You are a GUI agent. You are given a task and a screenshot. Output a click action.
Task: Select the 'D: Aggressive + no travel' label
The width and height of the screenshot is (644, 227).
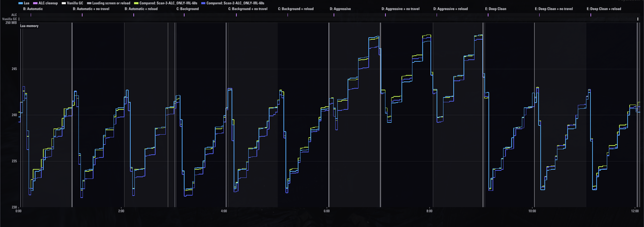(400, 9)
